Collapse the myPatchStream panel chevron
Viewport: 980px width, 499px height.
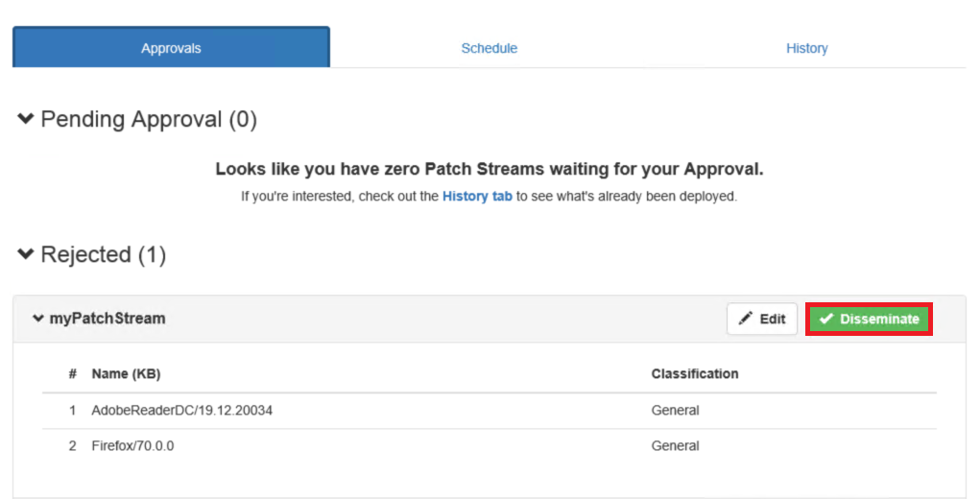(38, 319)
